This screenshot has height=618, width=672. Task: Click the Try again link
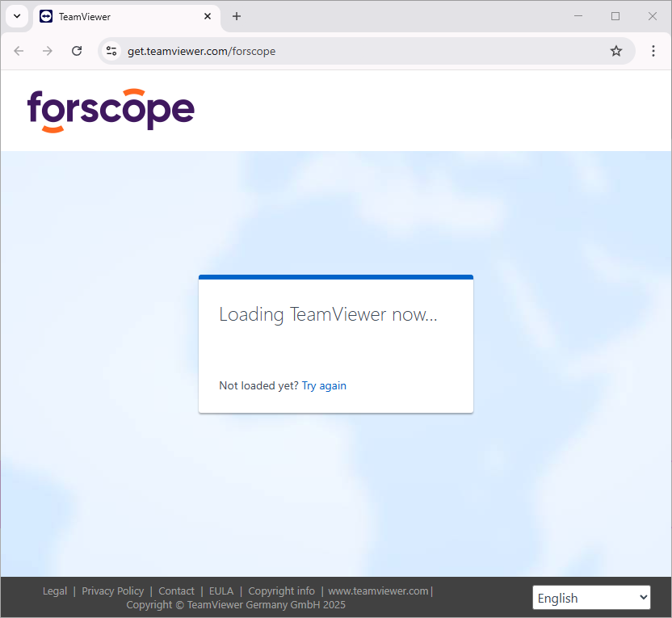(324, 385)
